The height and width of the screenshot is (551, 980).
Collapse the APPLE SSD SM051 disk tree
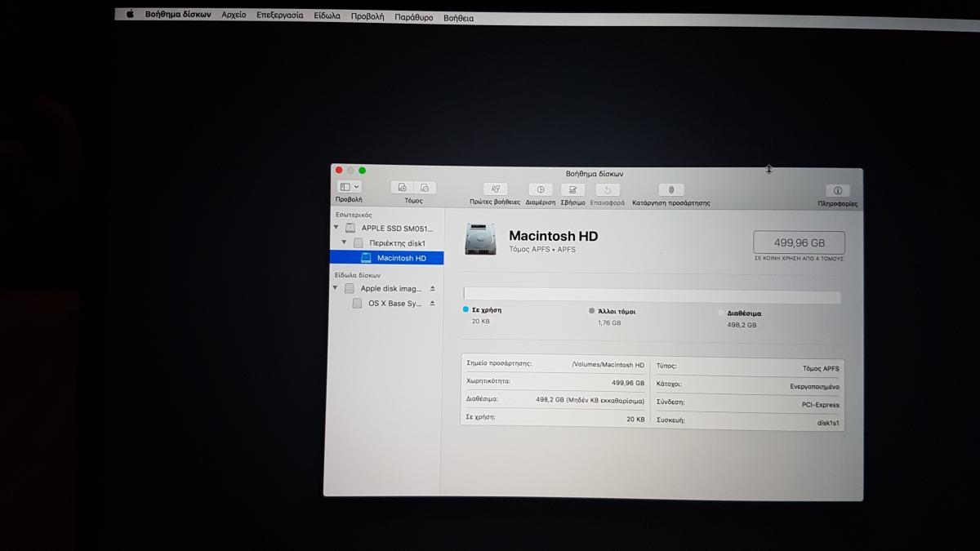click(336, 228)
